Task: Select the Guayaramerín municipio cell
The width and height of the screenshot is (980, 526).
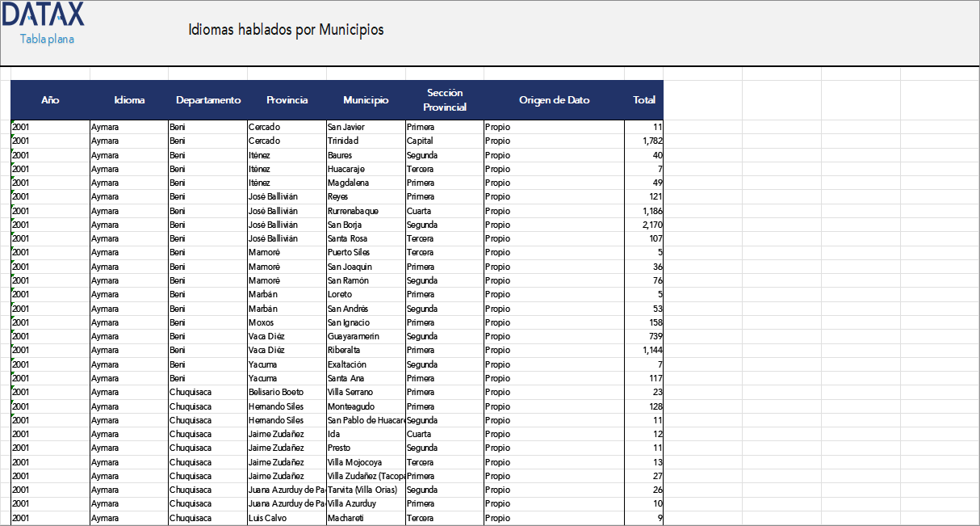Action: click(x=366, y=336)
